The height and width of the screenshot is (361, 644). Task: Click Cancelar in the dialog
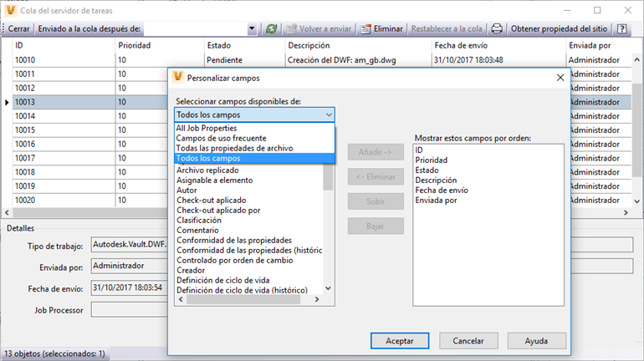click(x=468, y=341)
